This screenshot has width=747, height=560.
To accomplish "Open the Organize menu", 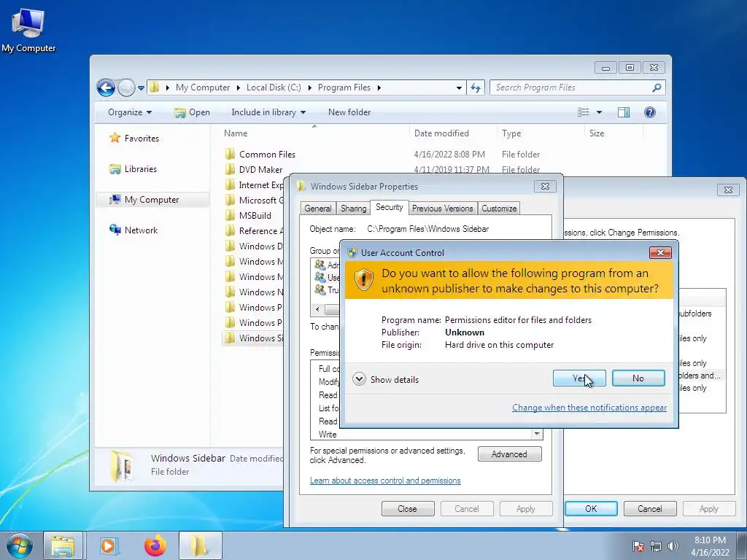I will click(130, 112).
